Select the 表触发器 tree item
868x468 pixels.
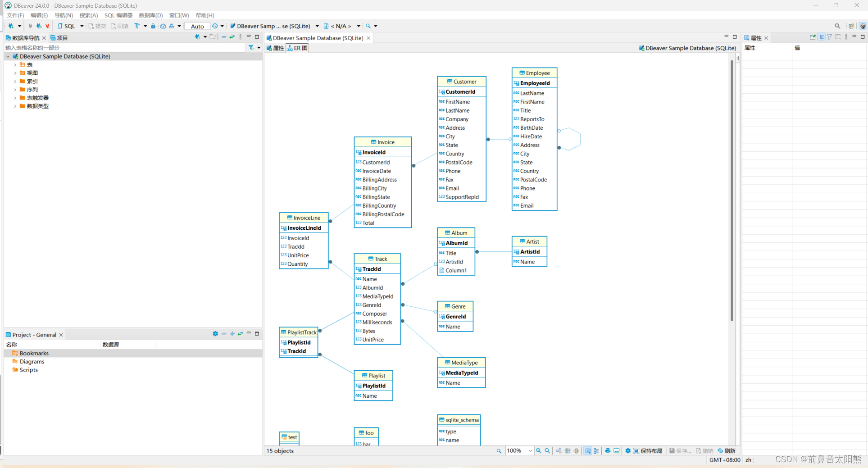point(37,98)
